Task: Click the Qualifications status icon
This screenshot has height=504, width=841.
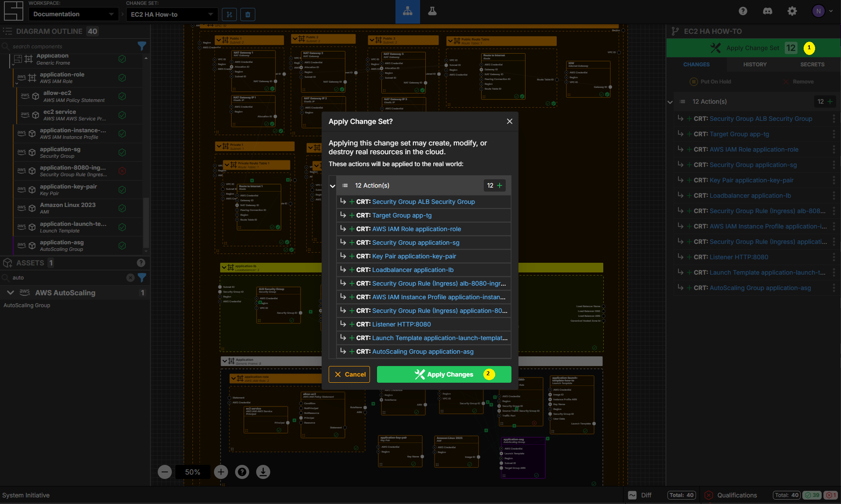Action: pyautogui.click(x=709, y=495)
